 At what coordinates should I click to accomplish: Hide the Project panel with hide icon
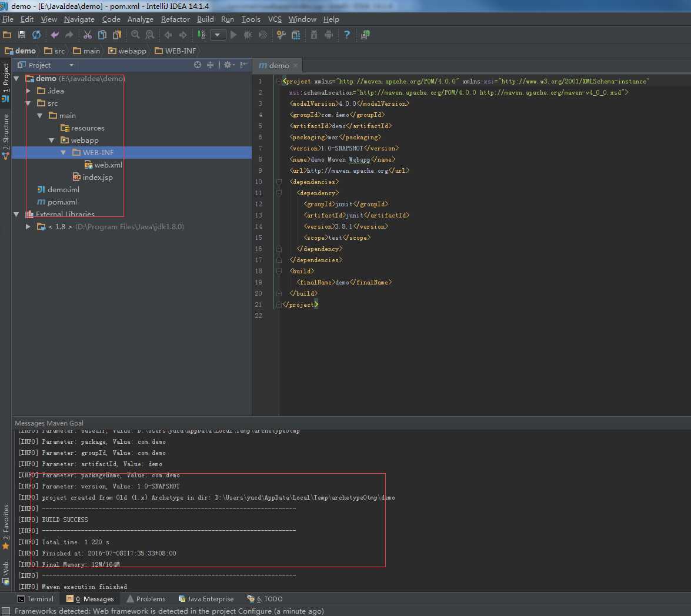point(243,65)
